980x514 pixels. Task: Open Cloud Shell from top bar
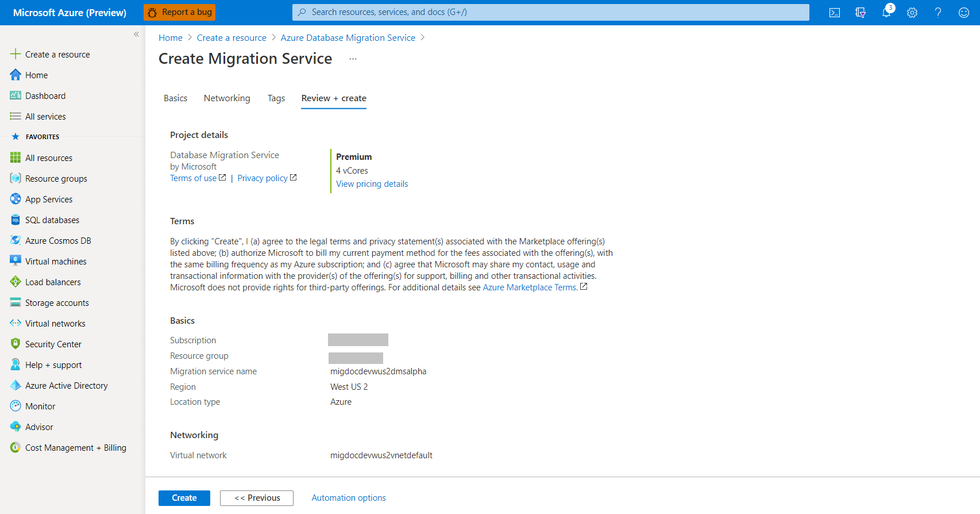click(x=835, y=13)
